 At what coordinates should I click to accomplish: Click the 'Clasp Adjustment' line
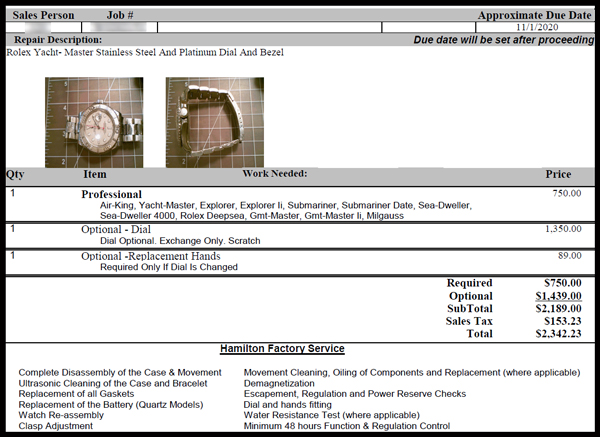coord(55,426)
